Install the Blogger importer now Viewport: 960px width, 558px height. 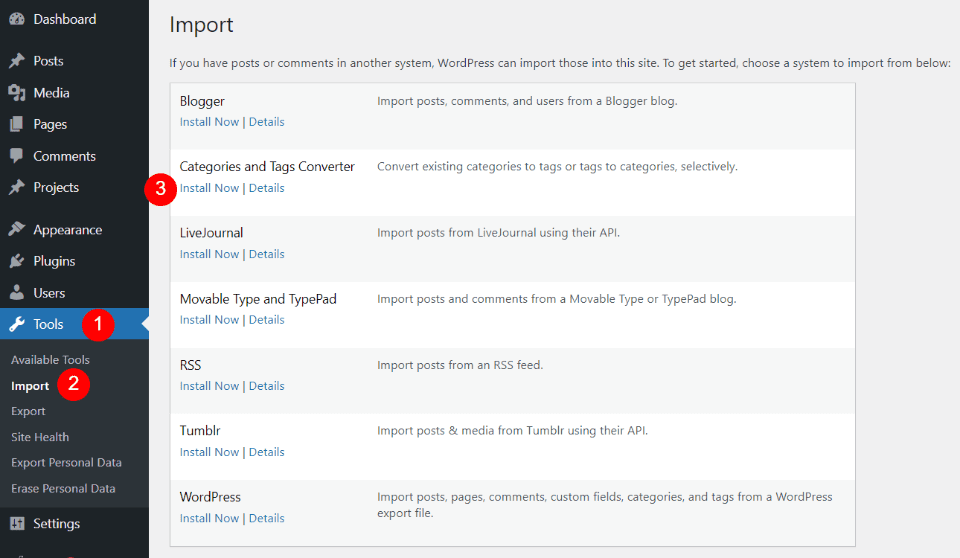click(209, 122)
